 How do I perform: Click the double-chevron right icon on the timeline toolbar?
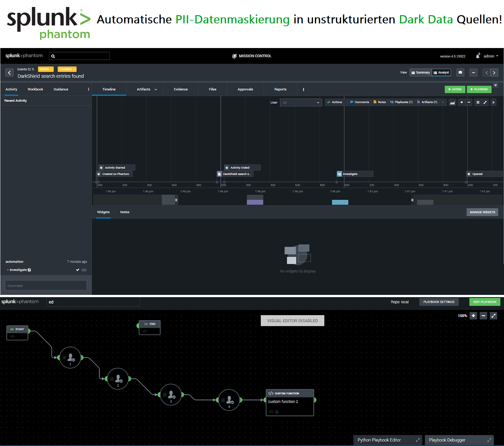click(x=493, y=102)
